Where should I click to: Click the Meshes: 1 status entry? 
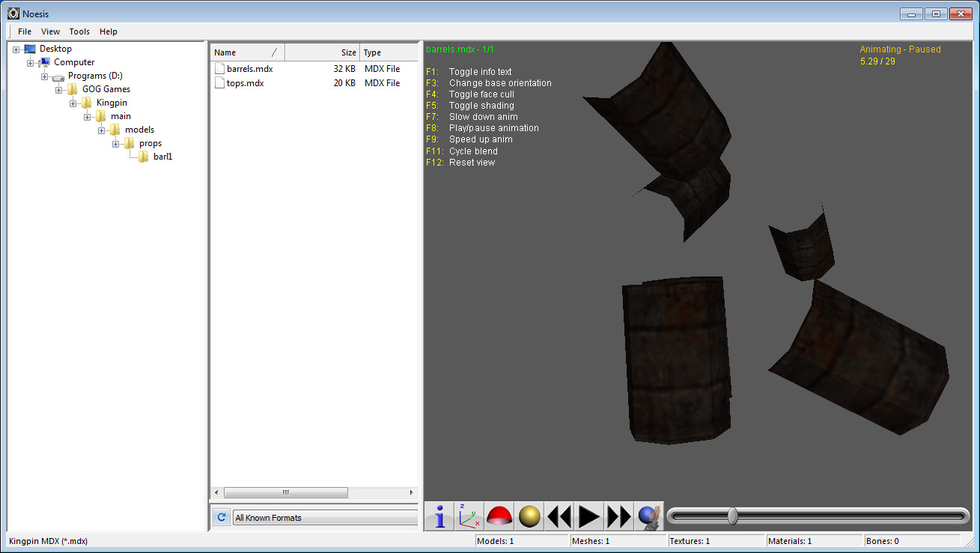[x=591, y=541]
